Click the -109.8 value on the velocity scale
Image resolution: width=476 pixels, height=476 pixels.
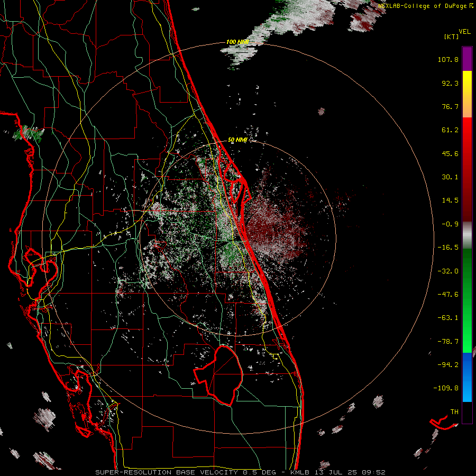pos(446,388)
